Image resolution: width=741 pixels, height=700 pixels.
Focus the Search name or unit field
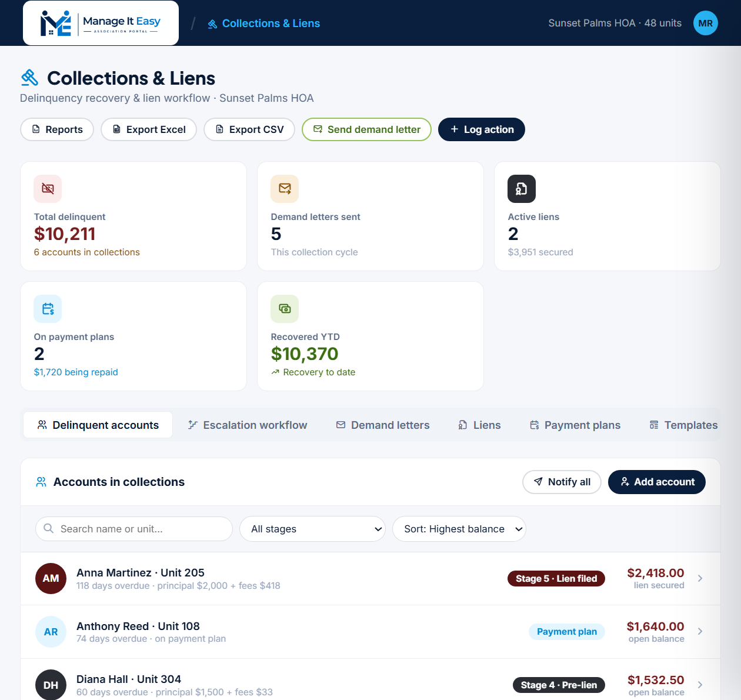tap(134, 529)
